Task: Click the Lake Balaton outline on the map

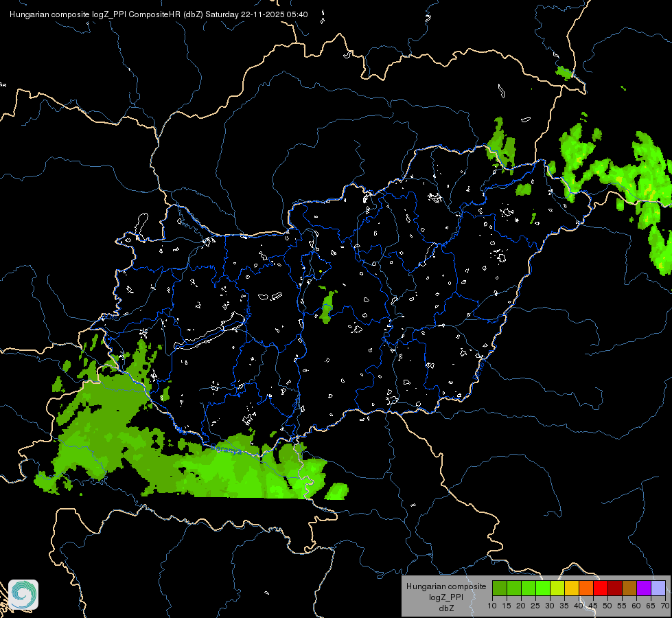Action: pos(210,332)
